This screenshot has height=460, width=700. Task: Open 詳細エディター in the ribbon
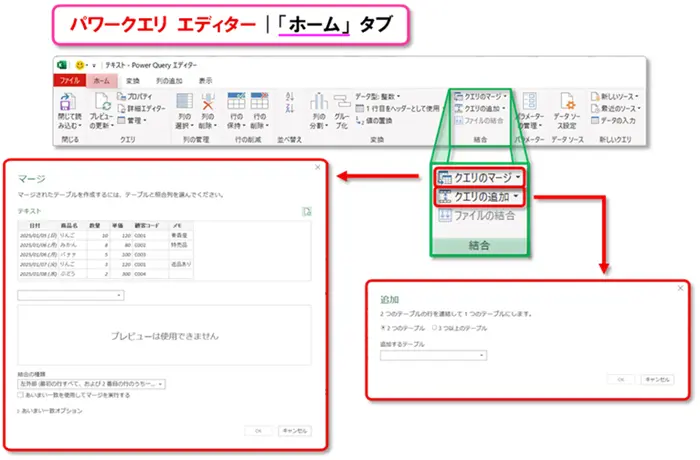141,108
